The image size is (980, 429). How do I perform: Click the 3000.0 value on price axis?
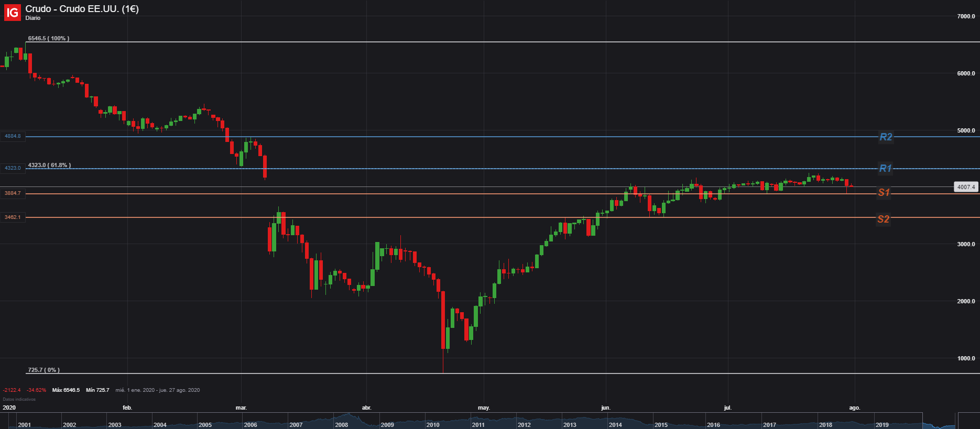click(x=966, y=244)
